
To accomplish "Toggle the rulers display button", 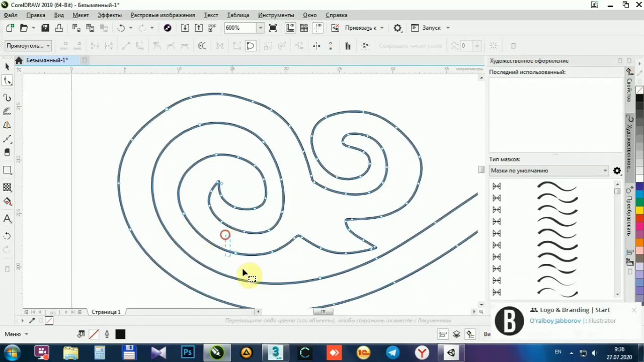I will coord(290,28).
